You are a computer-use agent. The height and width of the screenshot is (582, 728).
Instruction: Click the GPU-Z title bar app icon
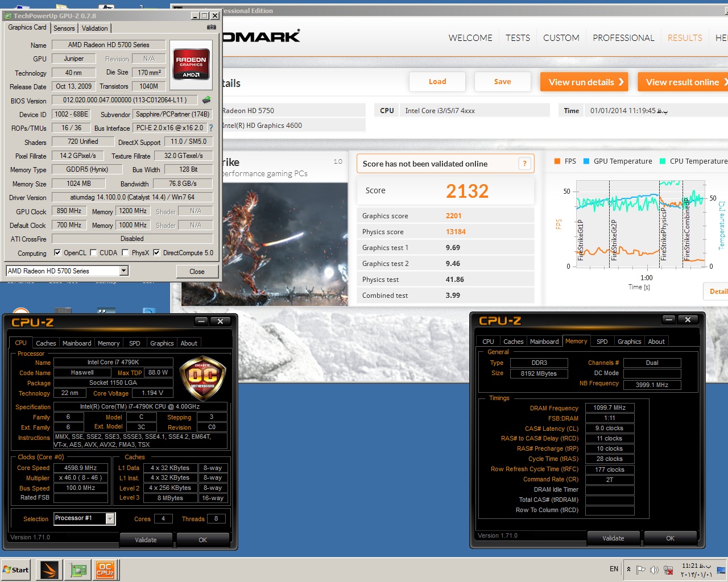pyautogui.click(x=8, y=16)
